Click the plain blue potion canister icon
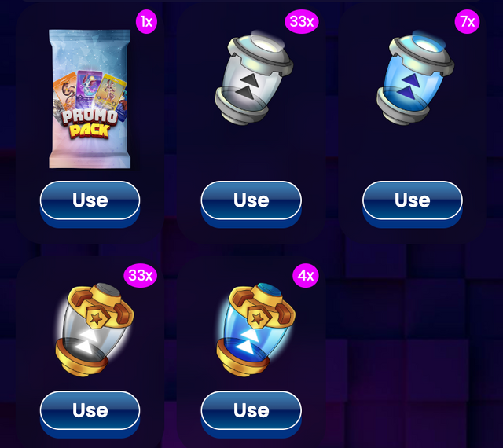 coord(415,78)
